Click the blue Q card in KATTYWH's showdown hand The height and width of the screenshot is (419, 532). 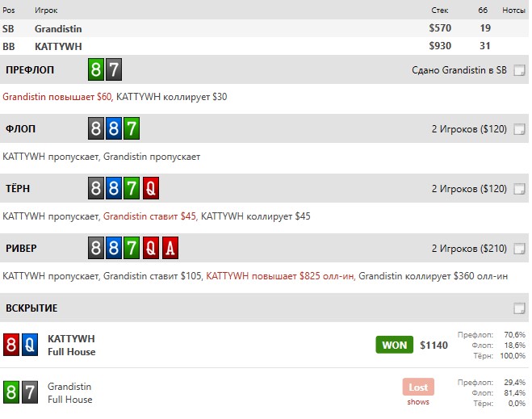point(30,345)
